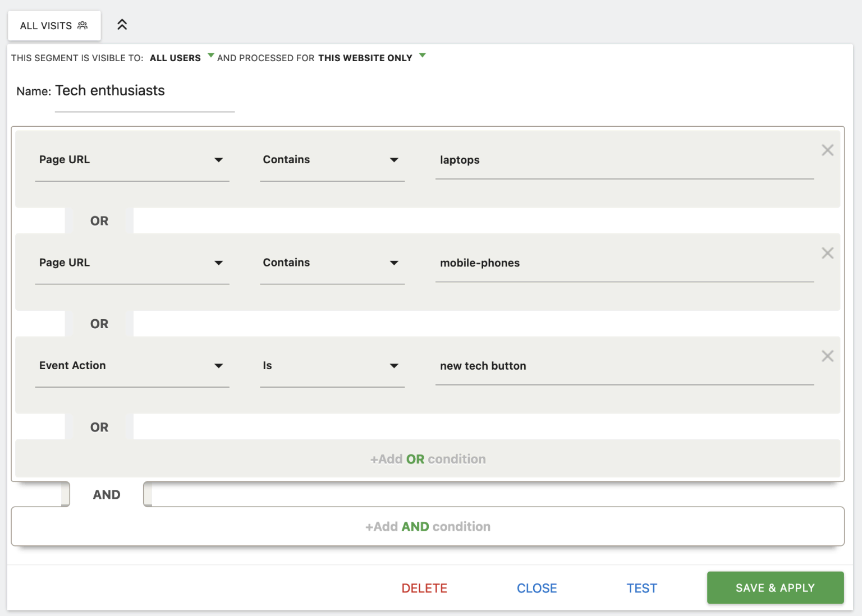Click the dropdown arrow on the Contains selector
Screen dimensions: 862x616
point(395,159)
